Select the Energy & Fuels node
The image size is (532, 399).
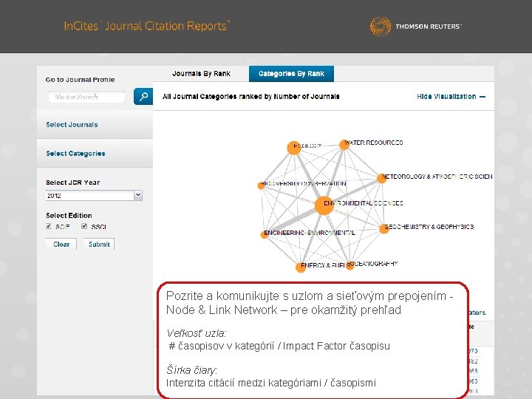pyautogui.click(x=300, y=267)
